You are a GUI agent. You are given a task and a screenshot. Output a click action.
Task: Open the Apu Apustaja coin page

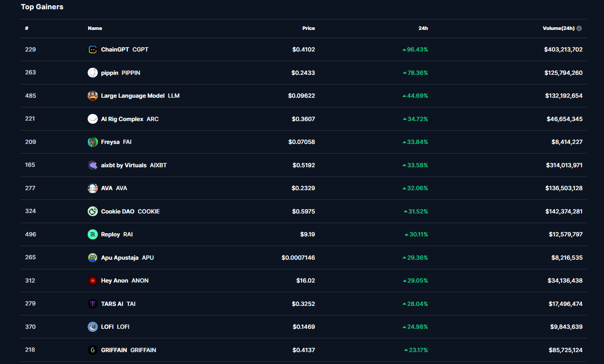[127, 257]
